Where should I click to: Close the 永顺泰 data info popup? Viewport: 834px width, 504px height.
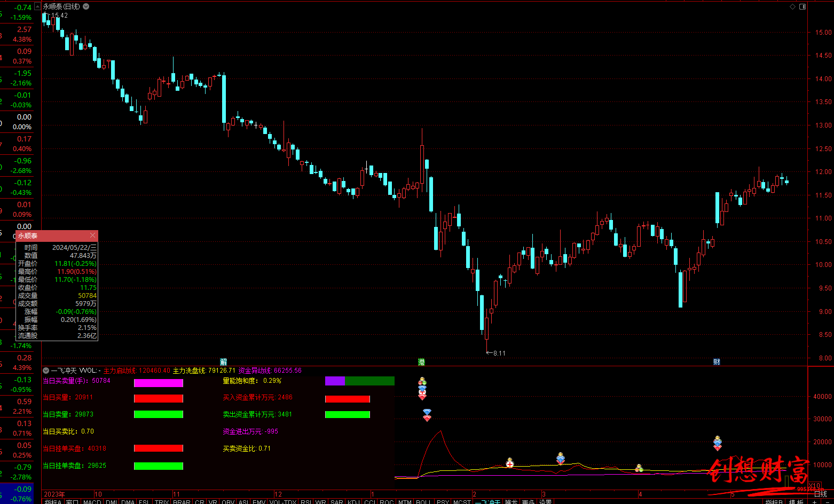92,235
